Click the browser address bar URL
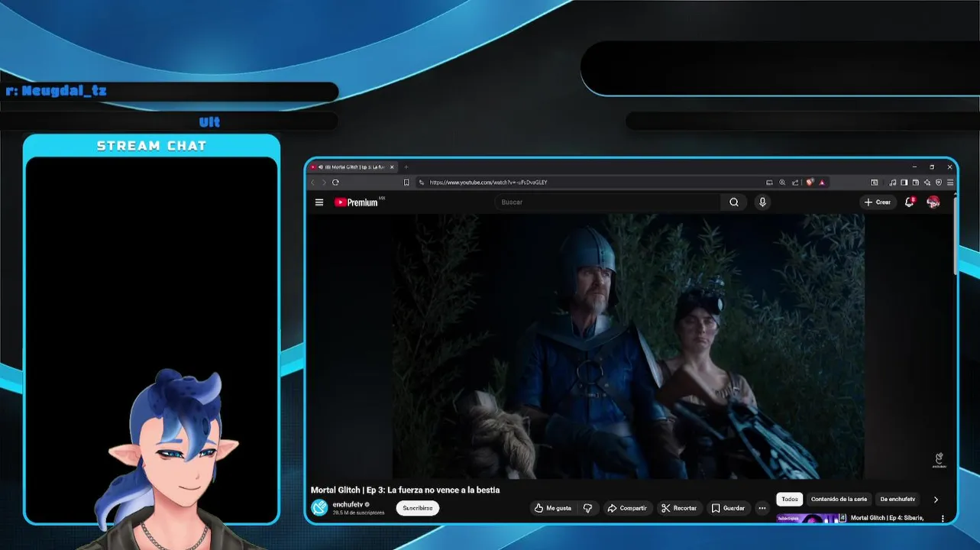980x550 pixels. (x=488, y=183)
